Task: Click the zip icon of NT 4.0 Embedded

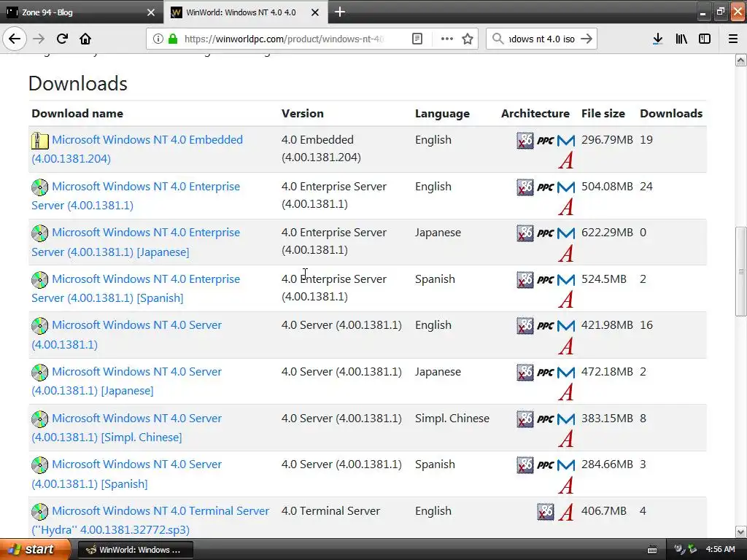Action: tap(40, 141)
